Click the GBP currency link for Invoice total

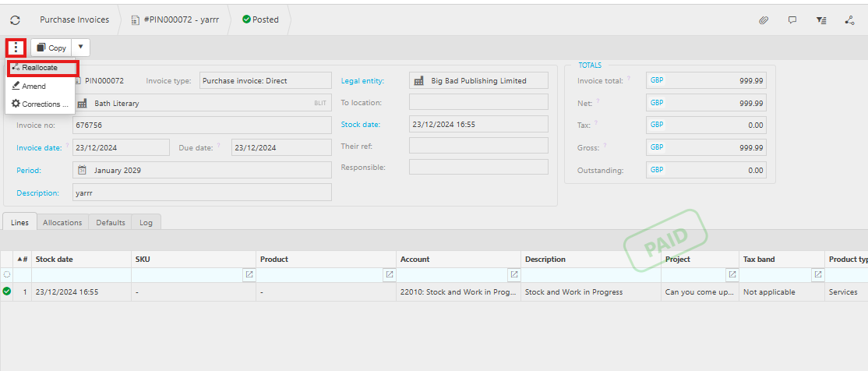point(657,80)
